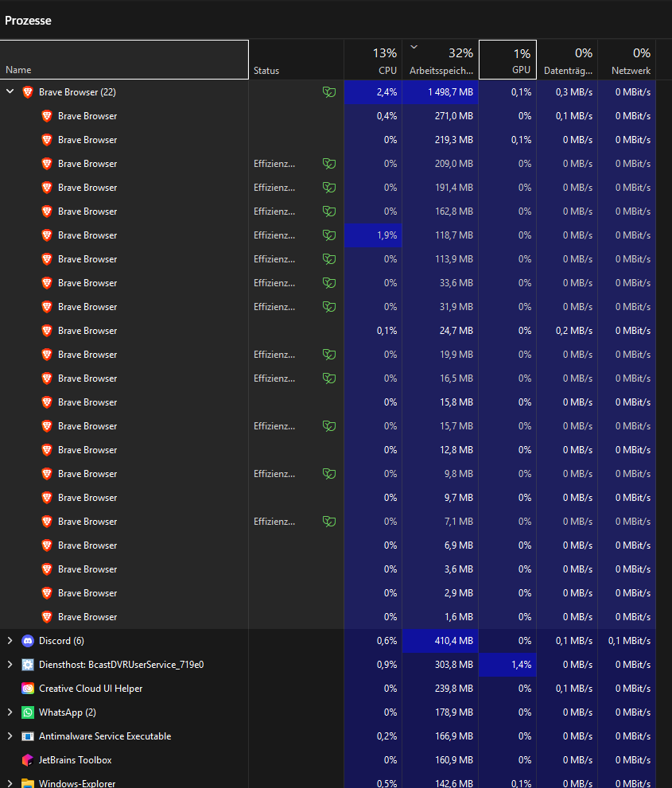Click the Windows-Explorer folder icon
672x788 pixels.
[28, 783]
